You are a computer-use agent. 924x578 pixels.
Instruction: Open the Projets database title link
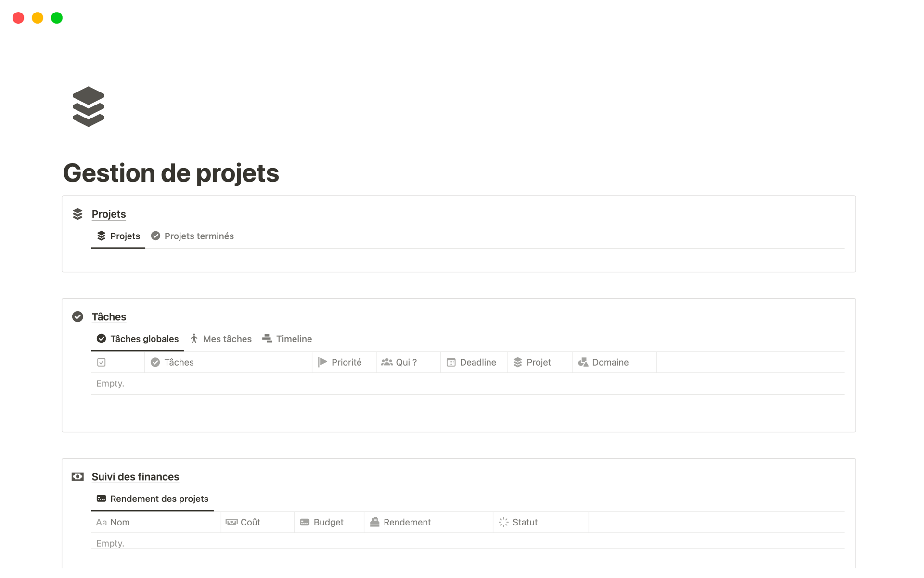(x=109, y=214)
